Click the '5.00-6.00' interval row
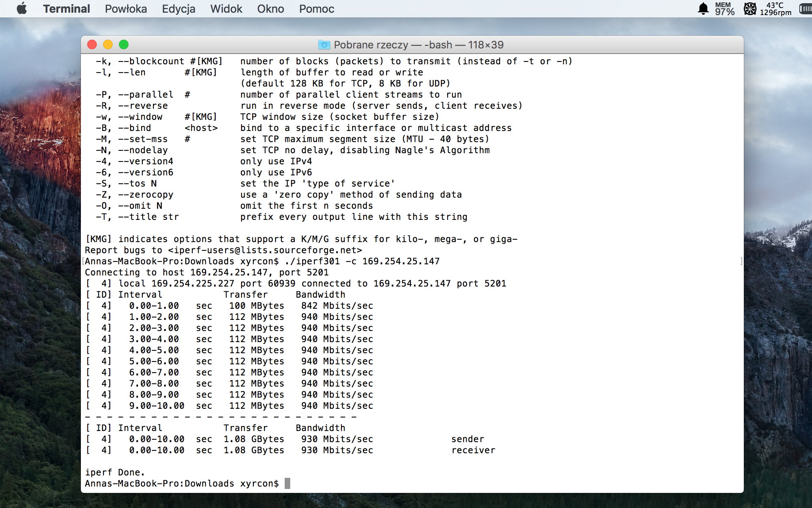812x508 pixels. (x=230, y=361)
